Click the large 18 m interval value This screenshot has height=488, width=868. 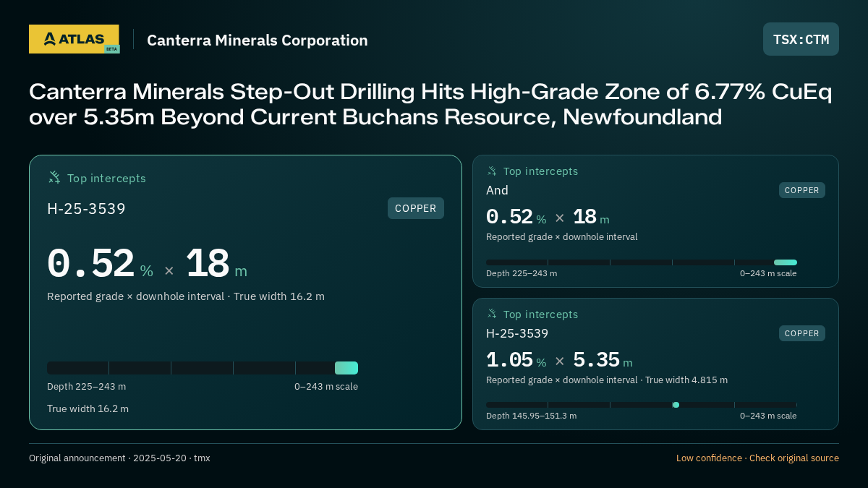click(x=216, y=265)
